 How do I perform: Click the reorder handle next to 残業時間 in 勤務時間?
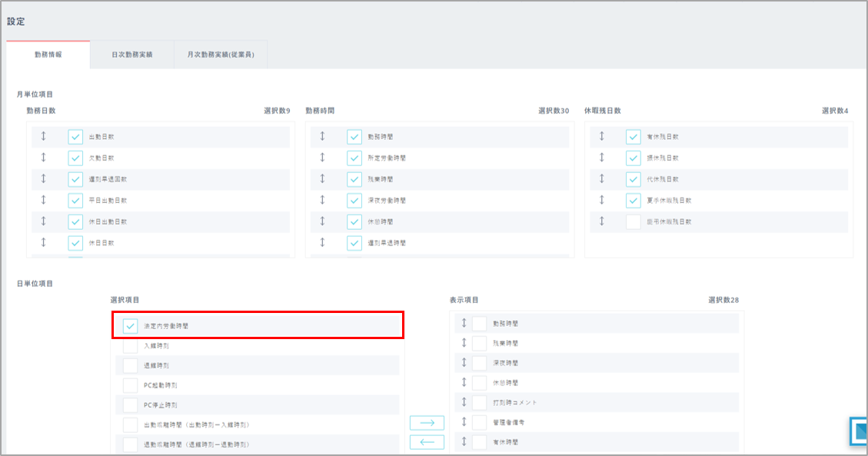click(x=322, y=179)
